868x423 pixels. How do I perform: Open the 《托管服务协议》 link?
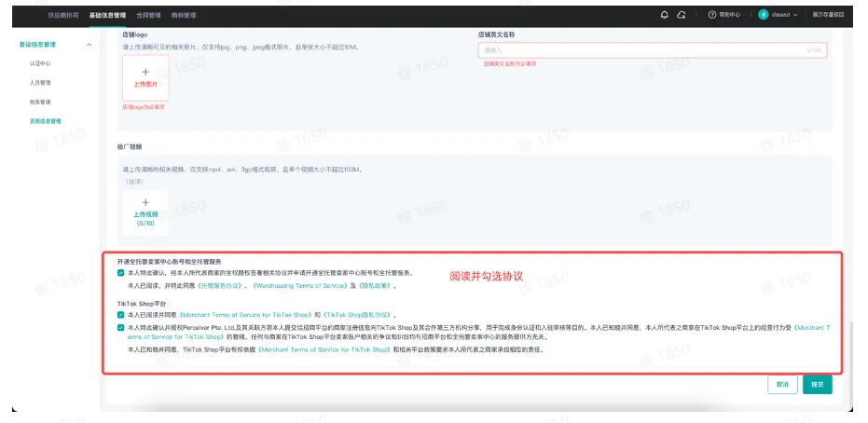(221, 286)
